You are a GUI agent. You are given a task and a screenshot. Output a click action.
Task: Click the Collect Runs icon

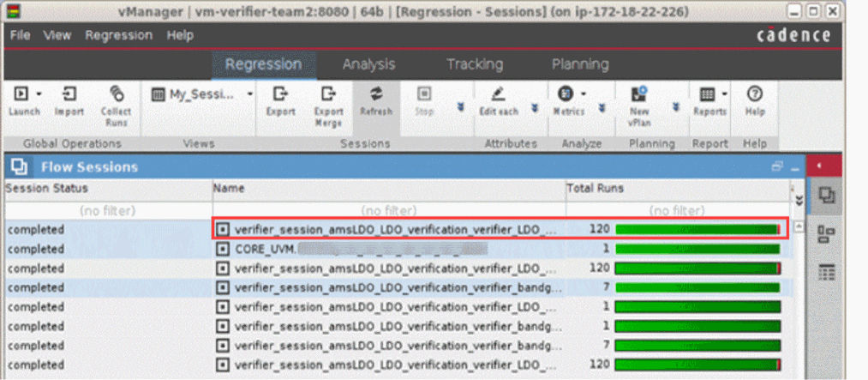[x=117, y=93]
